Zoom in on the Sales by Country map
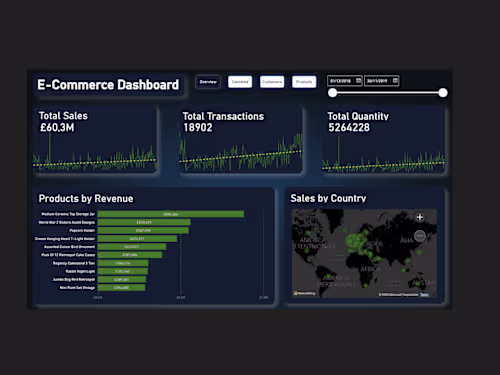500x375 pixels. [420, 217]
